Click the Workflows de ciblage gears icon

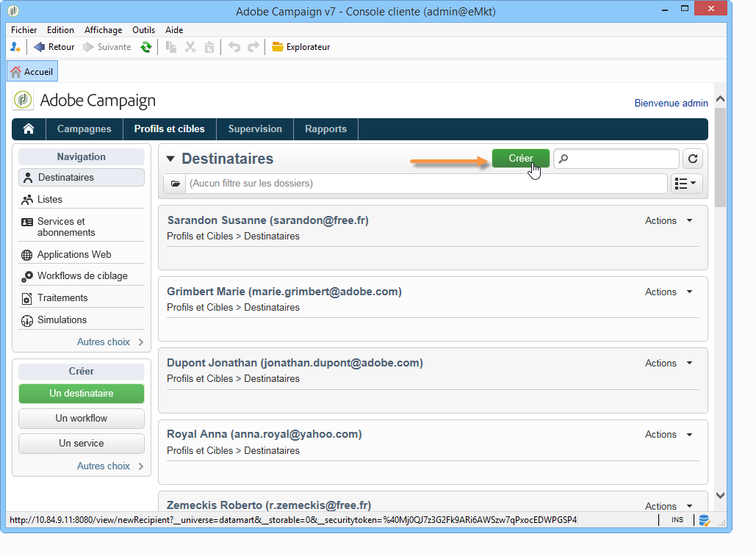tap(27, 277)
